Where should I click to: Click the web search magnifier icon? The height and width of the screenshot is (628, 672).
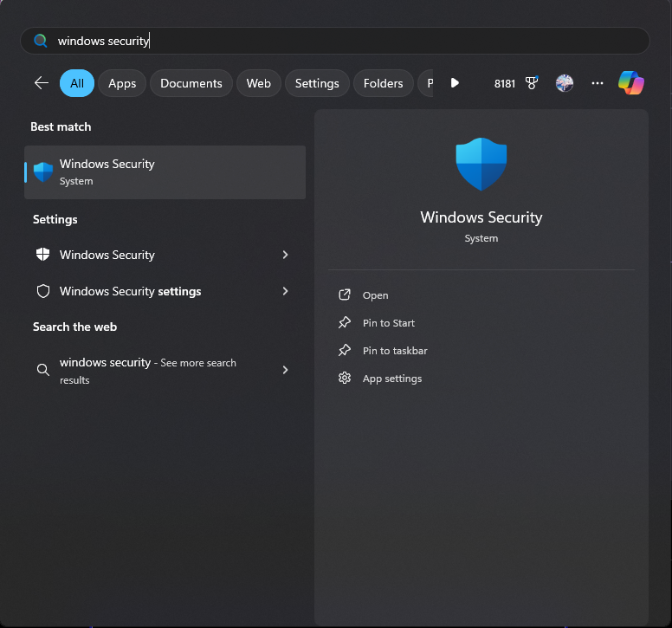click(42, 370)
